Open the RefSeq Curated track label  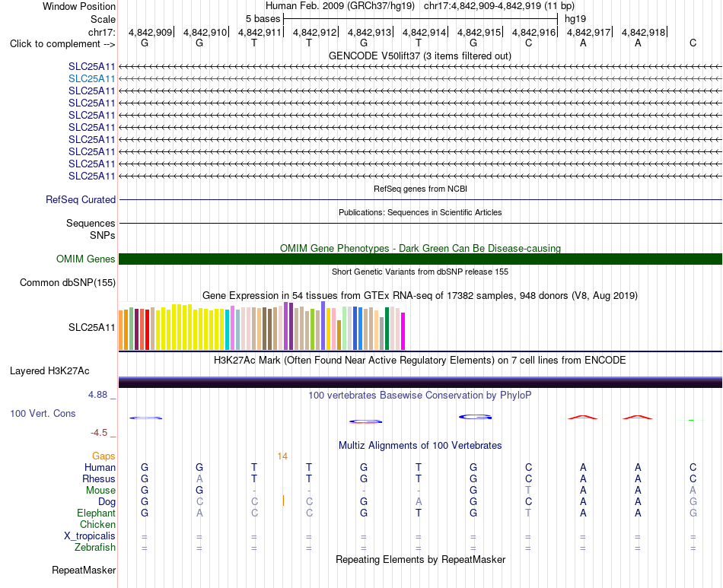tap(80, 199)
